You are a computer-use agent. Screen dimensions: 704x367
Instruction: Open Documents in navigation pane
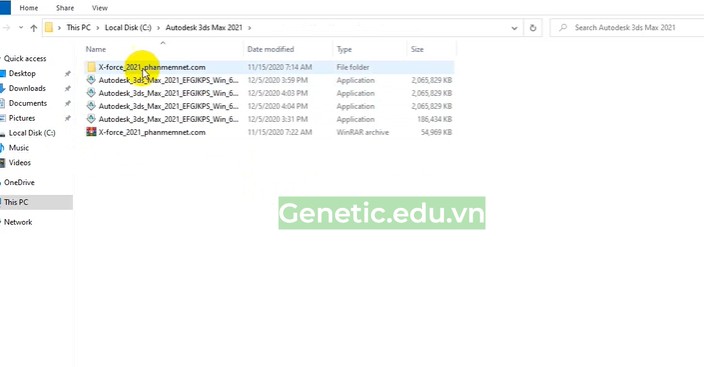point(28,103)
